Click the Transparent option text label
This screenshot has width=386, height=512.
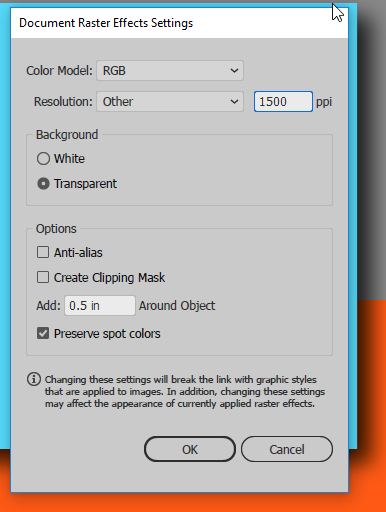tap(85, 184)
